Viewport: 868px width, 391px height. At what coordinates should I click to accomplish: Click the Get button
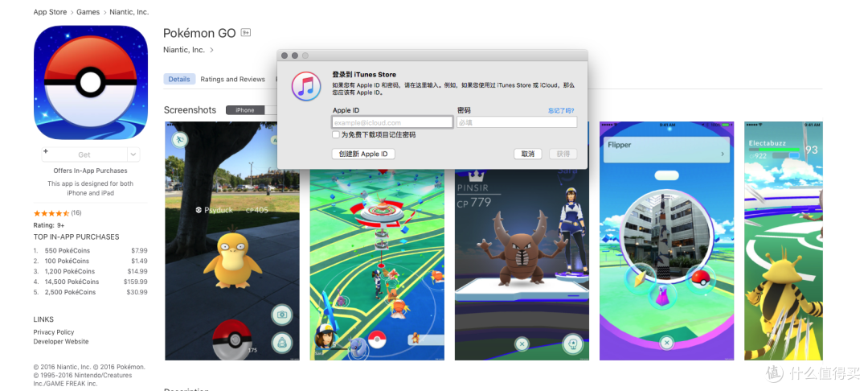[x=84, y=154]
